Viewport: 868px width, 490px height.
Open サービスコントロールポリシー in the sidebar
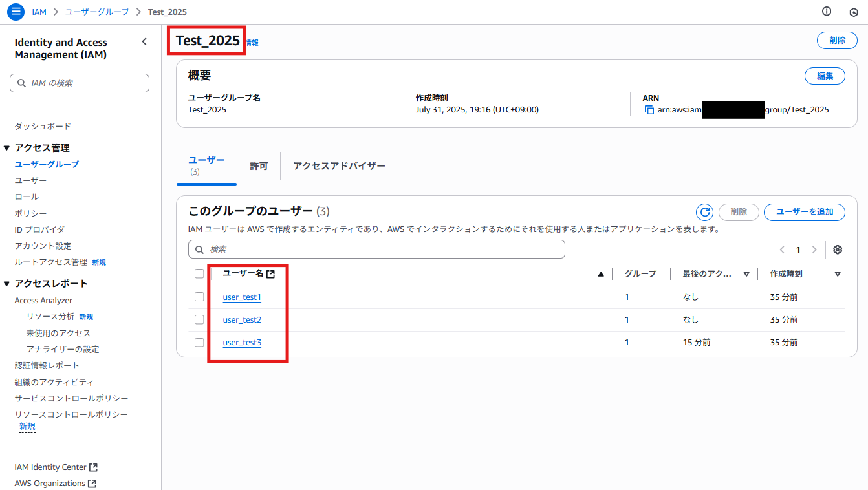(71, 398)
